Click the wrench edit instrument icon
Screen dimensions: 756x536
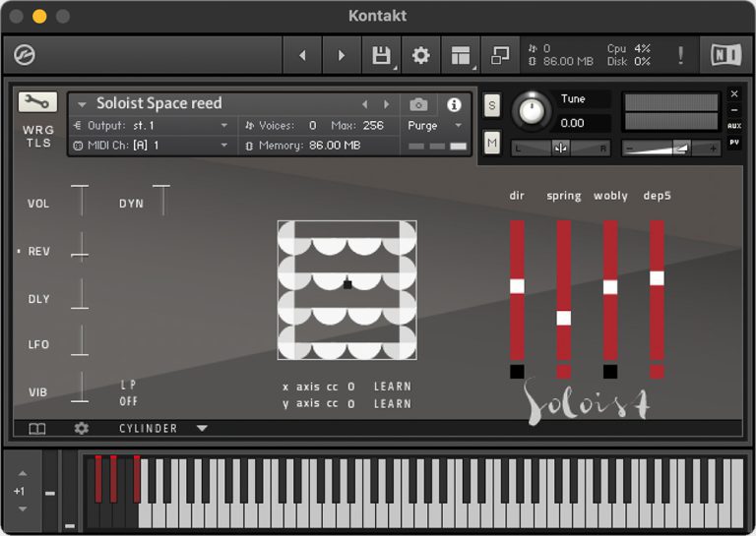coord(37,102)
